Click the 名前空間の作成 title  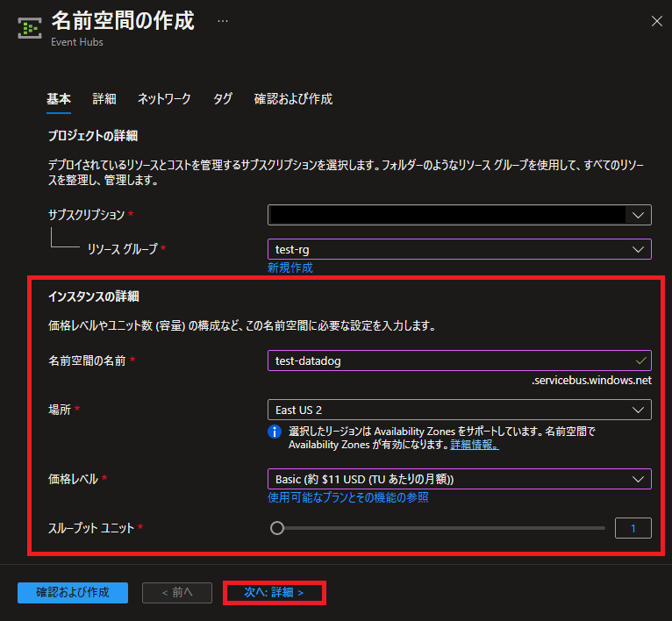123,20
